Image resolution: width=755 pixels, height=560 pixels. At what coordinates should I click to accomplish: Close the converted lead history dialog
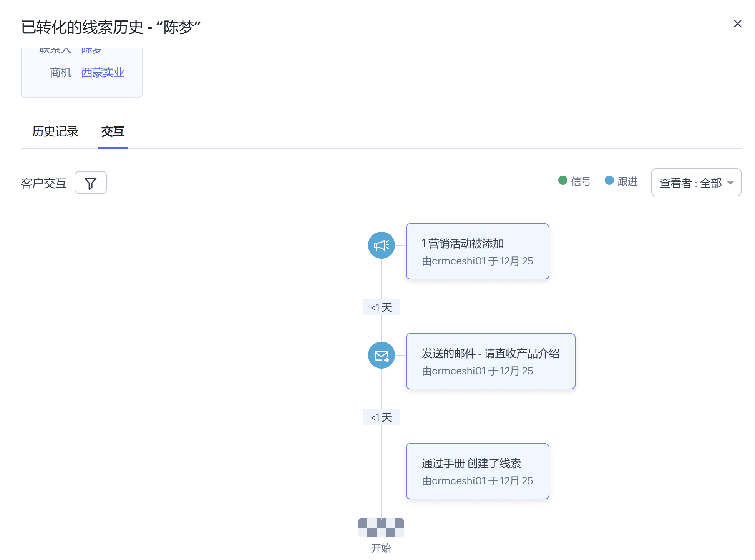tap(737, 24)
